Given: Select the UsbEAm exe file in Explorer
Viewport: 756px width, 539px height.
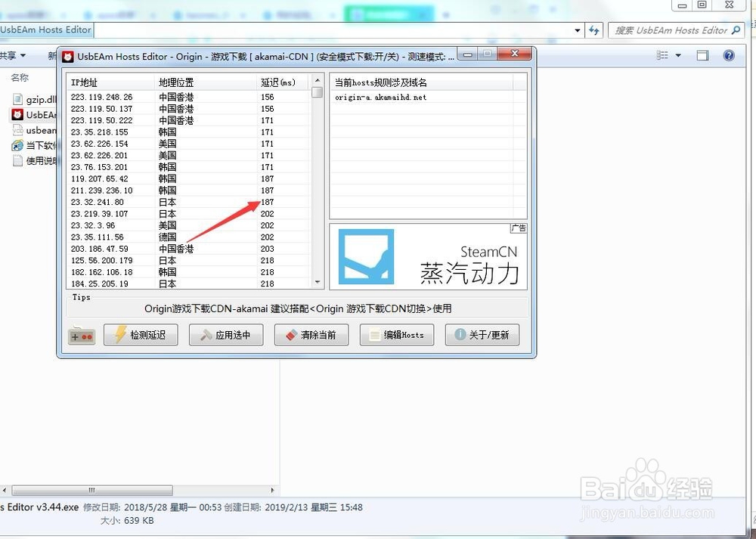Looking at the screenshot, I should (x=34, y=115).
